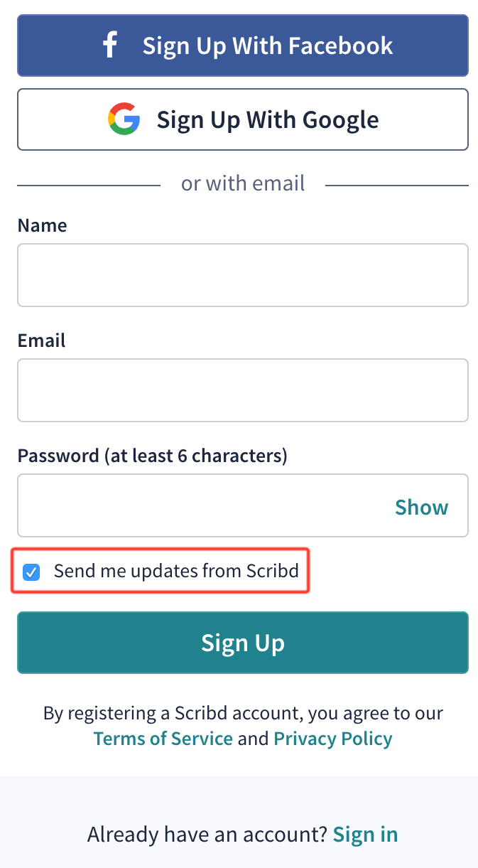Open the Privacy Policy link
The image size is (478, 868).
[333, 739]
